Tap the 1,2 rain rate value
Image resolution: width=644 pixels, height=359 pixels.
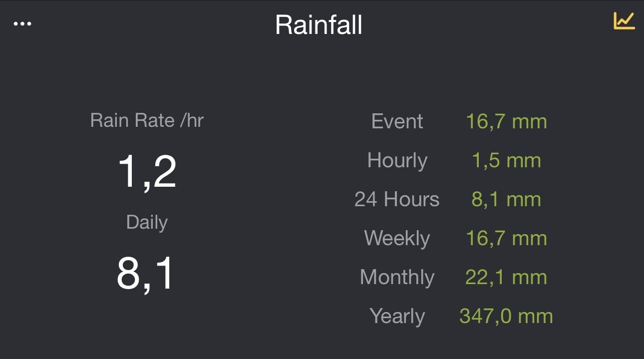tap(147, 172)
